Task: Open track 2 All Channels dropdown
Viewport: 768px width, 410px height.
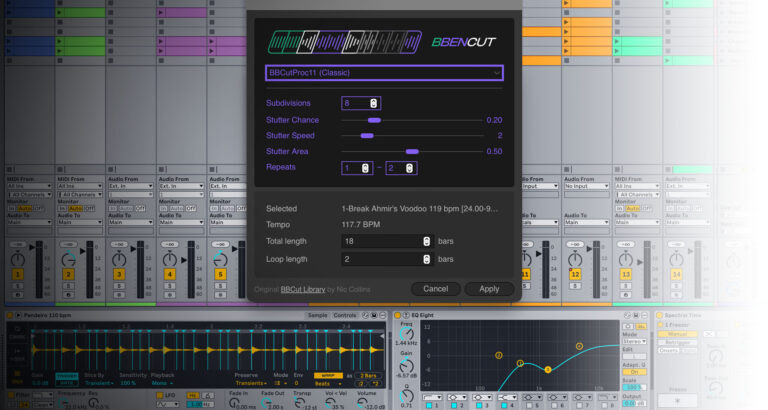Action: [80, 194]
